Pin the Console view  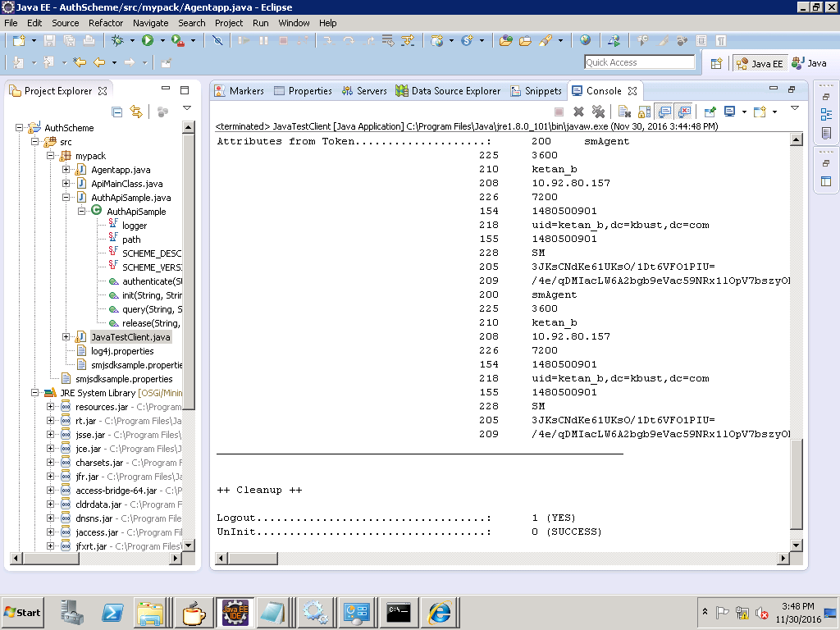(710, 112)
